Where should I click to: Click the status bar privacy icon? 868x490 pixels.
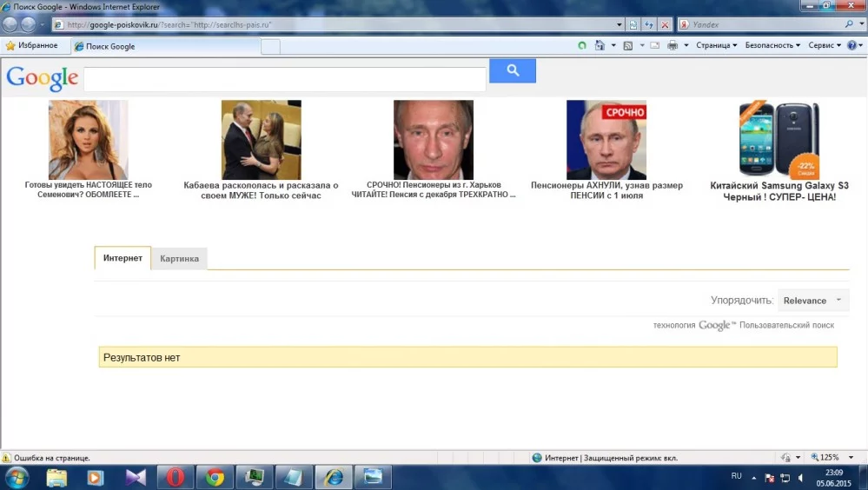pyautogui.click(x=785, y=457)
